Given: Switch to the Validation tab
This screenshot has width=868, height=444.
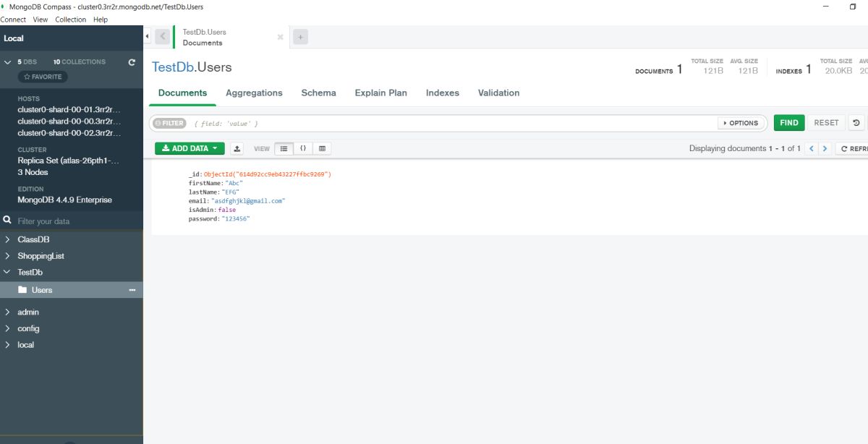Looking at the screenshot, I should click(x=498, y=93).
